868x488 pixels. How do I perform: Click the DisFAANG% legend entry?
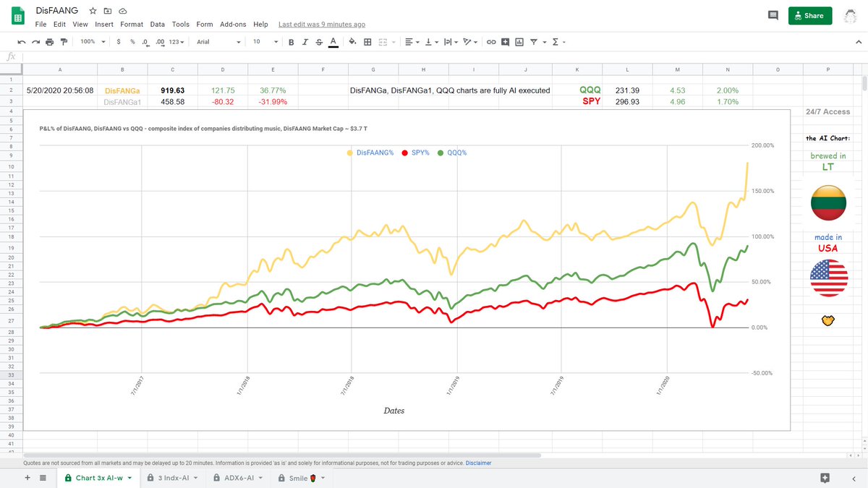370,153
